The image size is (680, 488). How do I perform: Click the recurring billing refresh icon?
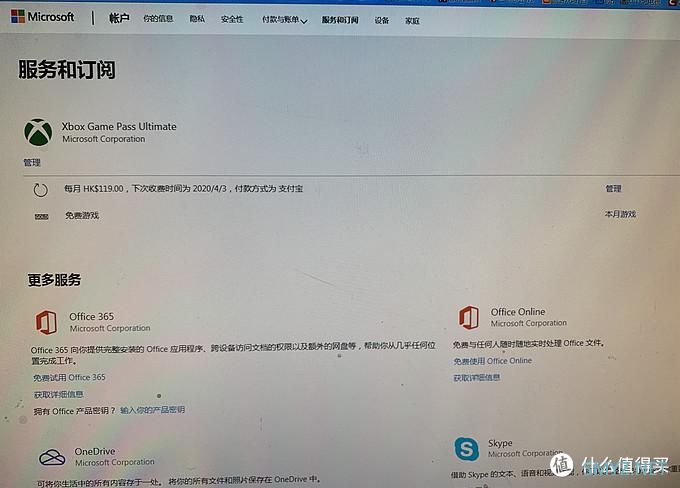point(41,190)
